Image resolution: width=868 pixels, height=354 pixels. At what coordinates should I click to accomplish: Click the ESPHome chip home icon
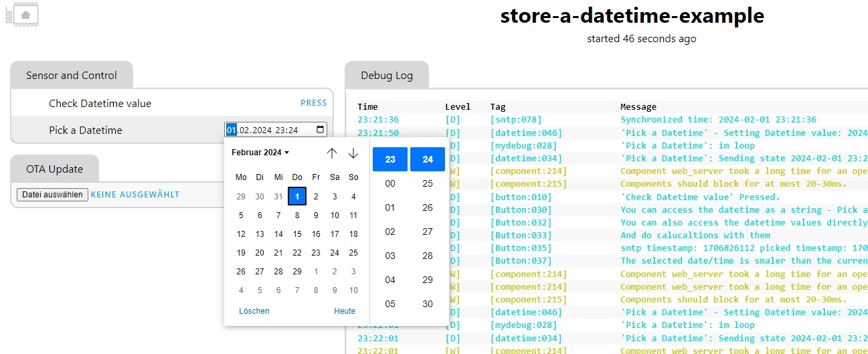pyautogui.click(x=22, y=14)
